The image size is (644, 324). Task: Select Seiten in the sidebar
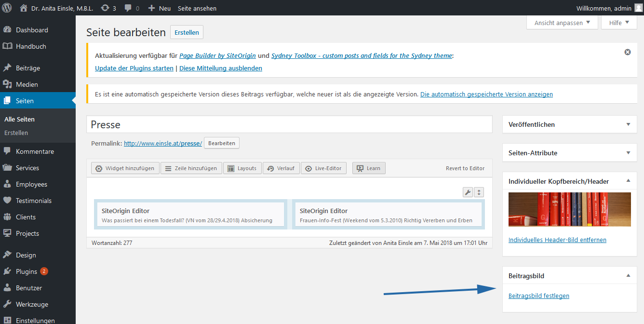click(38, 101)
